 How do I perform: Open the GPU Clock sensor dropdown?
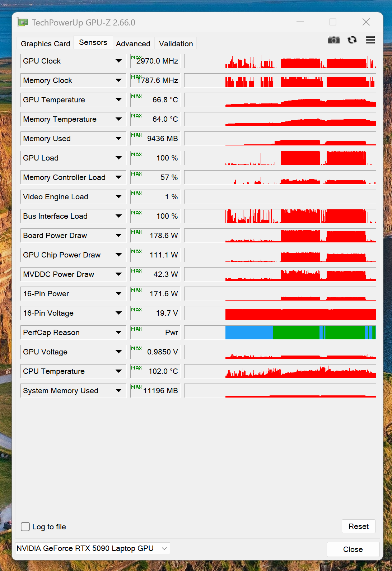pos(118,61)
